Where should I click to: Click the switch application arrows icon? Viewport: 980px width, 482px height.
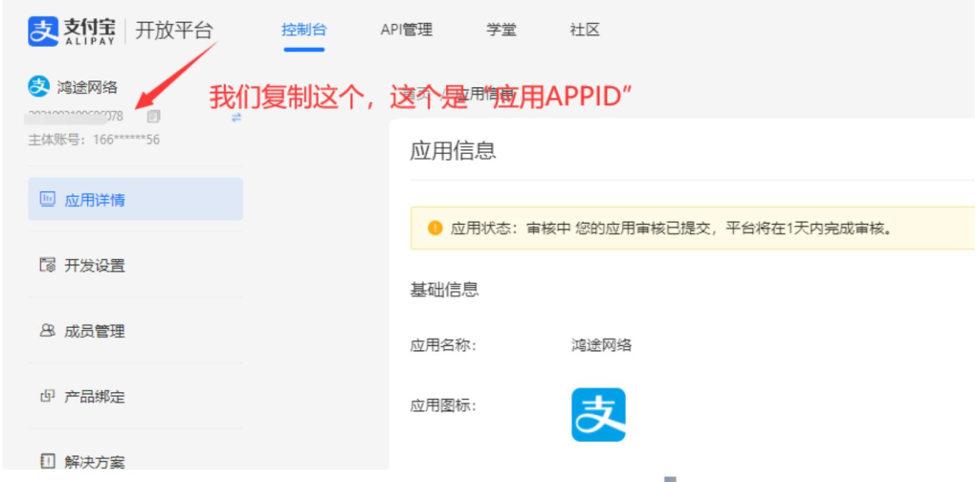[236, 117]
